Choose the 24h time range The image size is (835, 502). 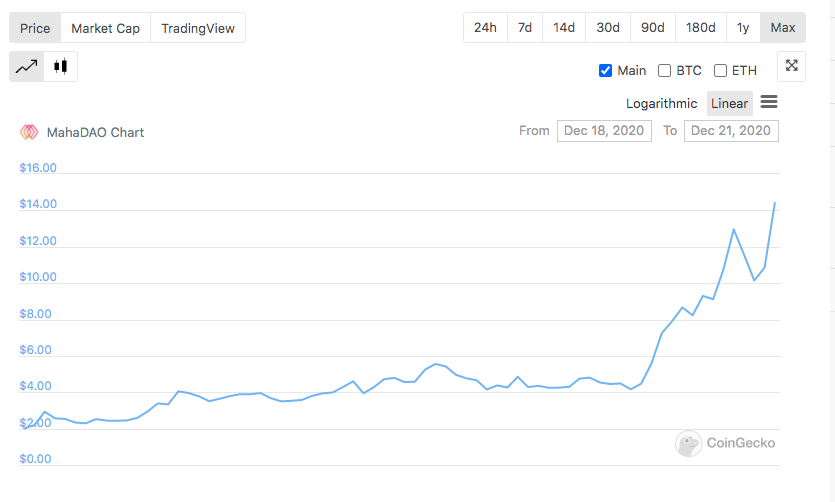pyautogui.click(x=485, y=28)
